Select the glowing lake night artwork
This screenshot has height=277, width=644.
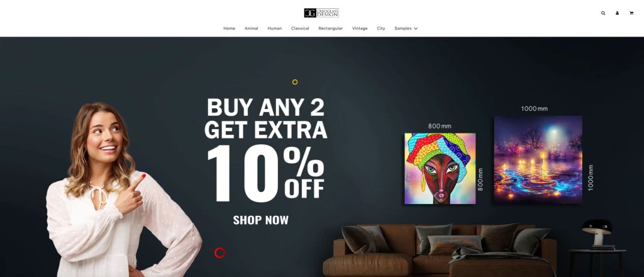point(538,160)
